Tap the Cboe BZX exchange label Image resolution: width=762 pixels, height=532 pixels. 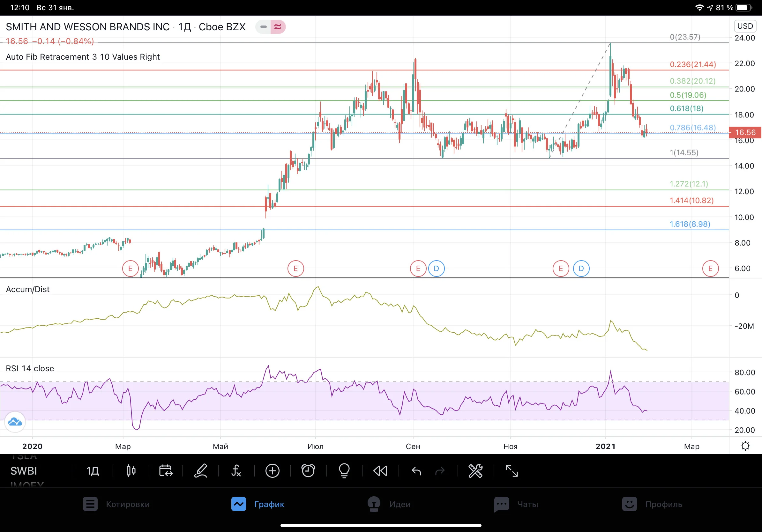(x=222, y=27)
